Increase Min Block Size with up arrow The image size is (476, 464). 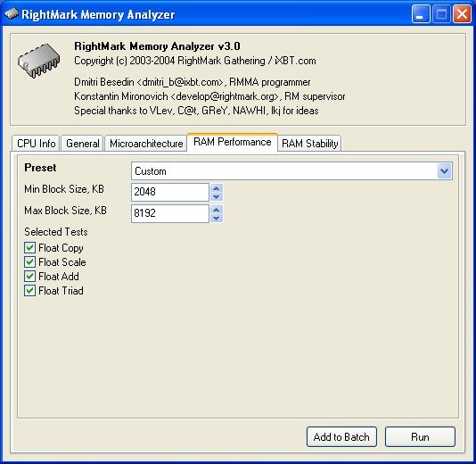point(217,188)
